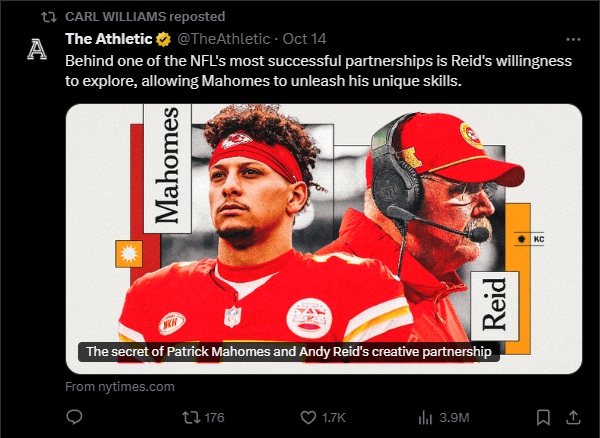Click the small repost icon beside CARL WILLIAMS
Screen dimensions: 600x438
47,16
